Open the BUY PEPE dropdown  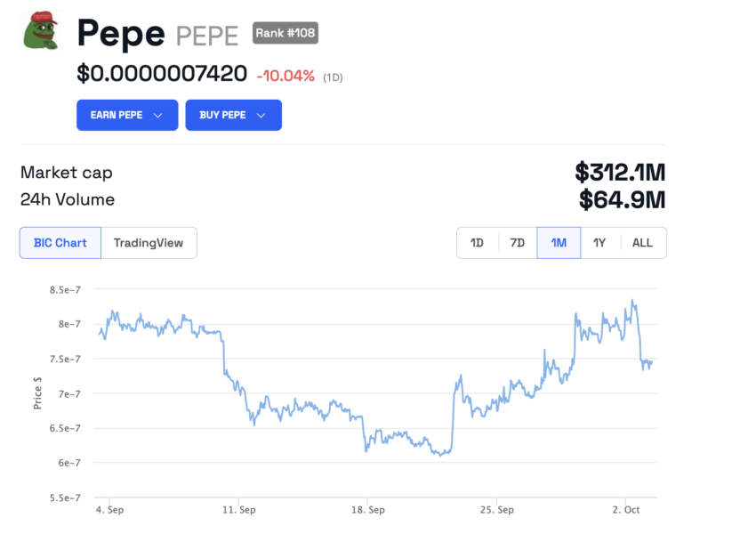pos(233,115)
